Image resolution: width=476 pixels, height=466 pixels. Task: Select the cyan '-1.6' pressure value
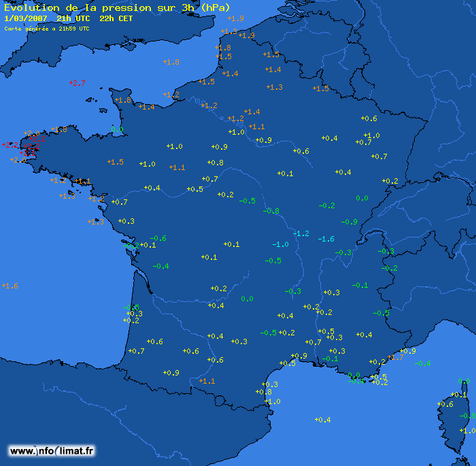point(326,239)
